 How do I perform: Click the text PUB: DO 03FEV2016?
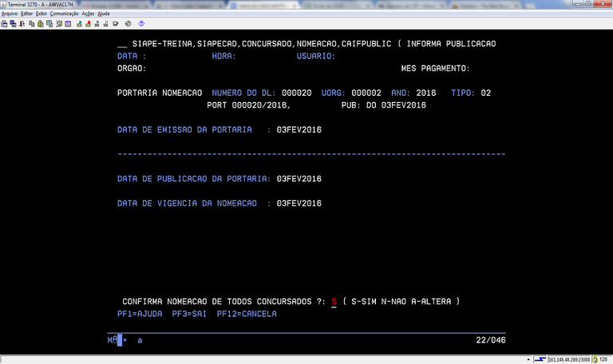383,105
